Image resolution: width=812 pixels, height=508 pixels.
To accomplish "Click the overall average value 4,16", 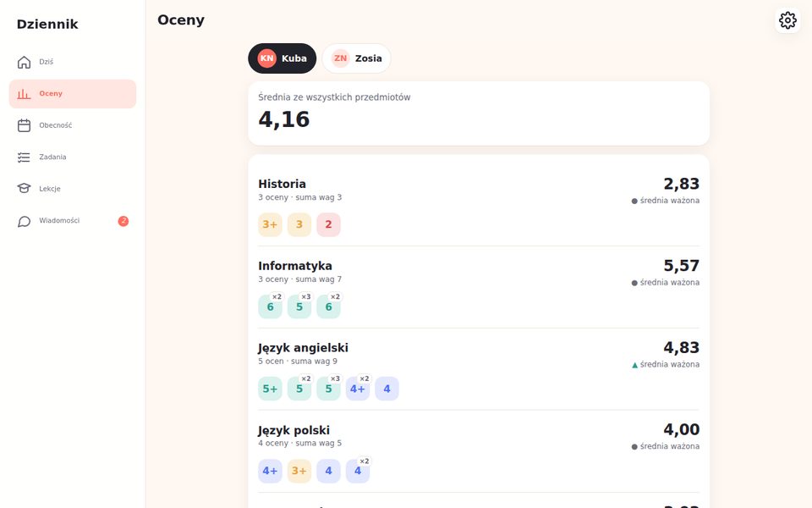I will click(x=284, y=119).
